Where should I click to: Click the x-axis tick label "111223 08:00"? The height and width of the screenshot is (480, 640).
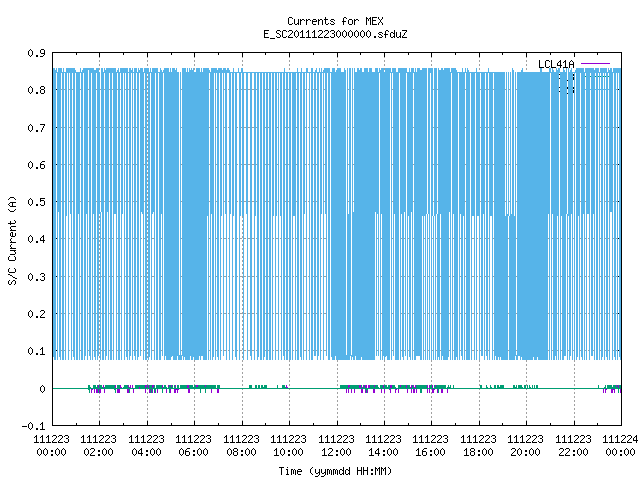(x=242, y=446)
